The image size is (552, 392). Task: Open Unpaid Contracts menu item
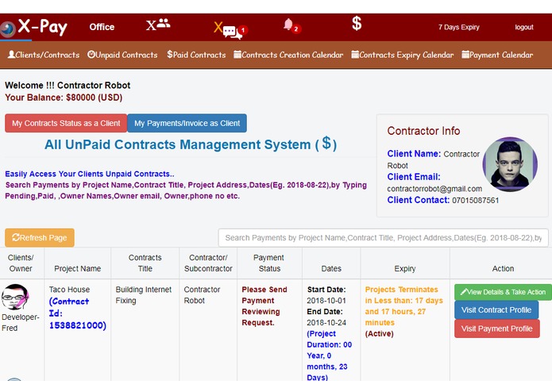(122, 55)
